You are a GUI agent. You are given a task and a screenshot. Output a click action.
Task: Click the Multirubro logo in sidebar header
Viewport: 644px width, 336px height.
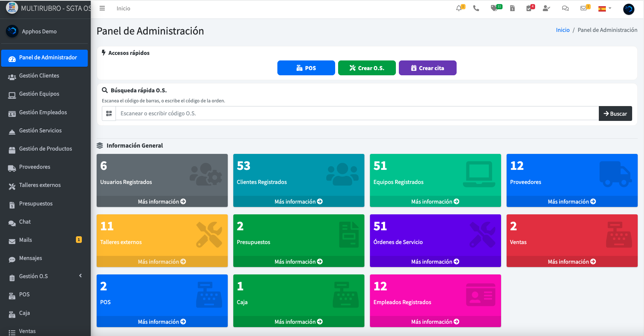[x=12, y=8]
